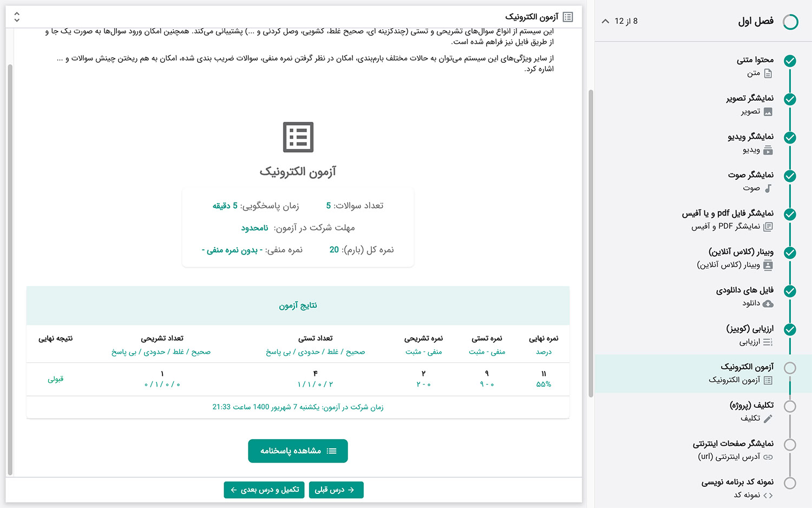Click the link icon for آدرس اینترنتی (url)
The image size is (812, 508).
coord(768,457)
